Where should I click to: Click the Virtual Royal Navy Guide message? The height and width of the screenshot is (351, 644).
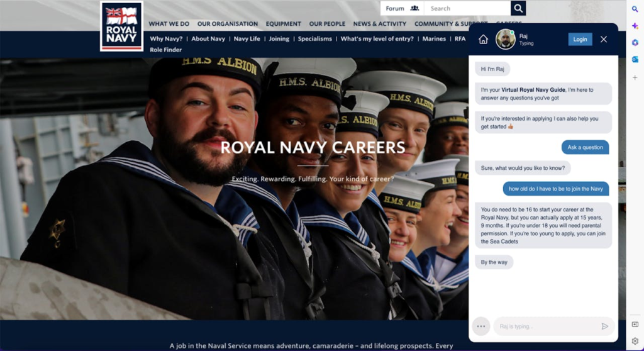[543, 94]
